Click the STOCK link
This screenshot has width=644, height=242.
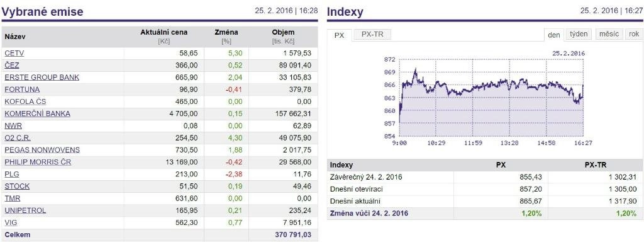17,187
